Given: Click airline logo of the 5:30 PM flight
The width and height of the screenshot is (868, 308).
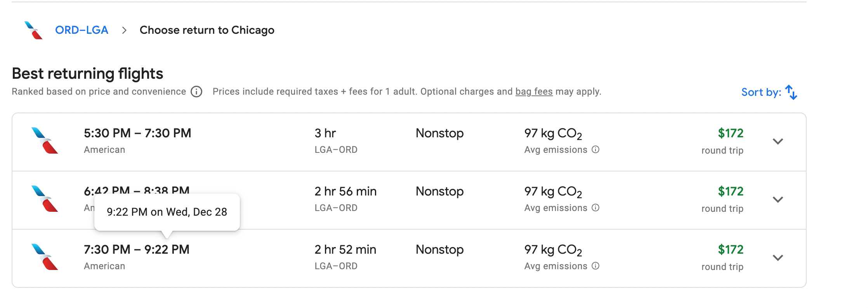Looking at the screenshot, I should coord(45,140).
